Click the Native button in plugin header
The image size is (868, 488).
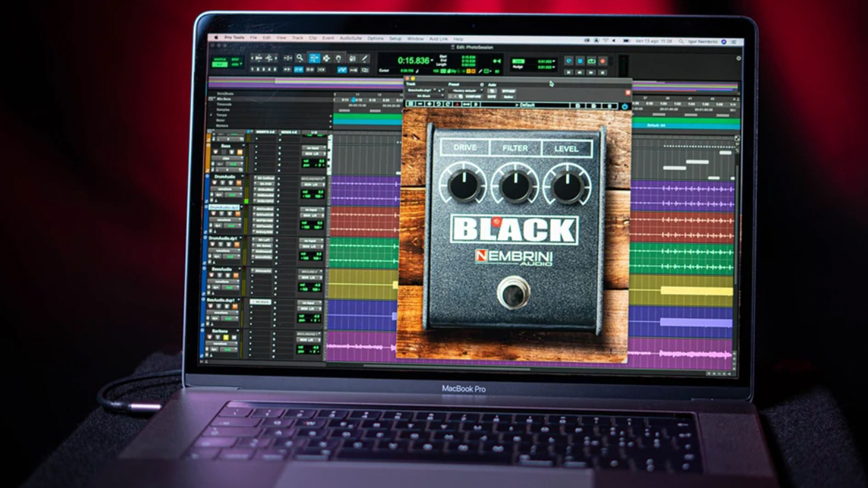pyautogui.click(x=508, y=97)
